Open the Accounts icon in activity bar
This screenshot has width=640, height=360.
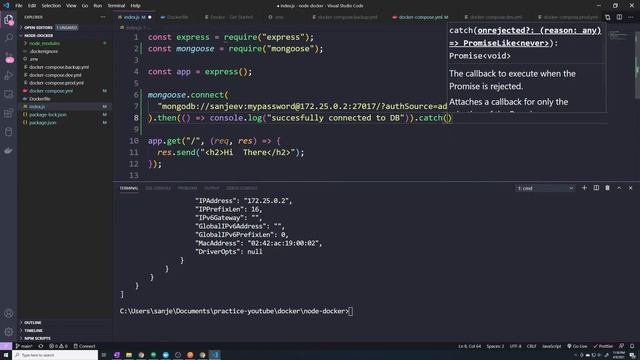tap(9, 313)
